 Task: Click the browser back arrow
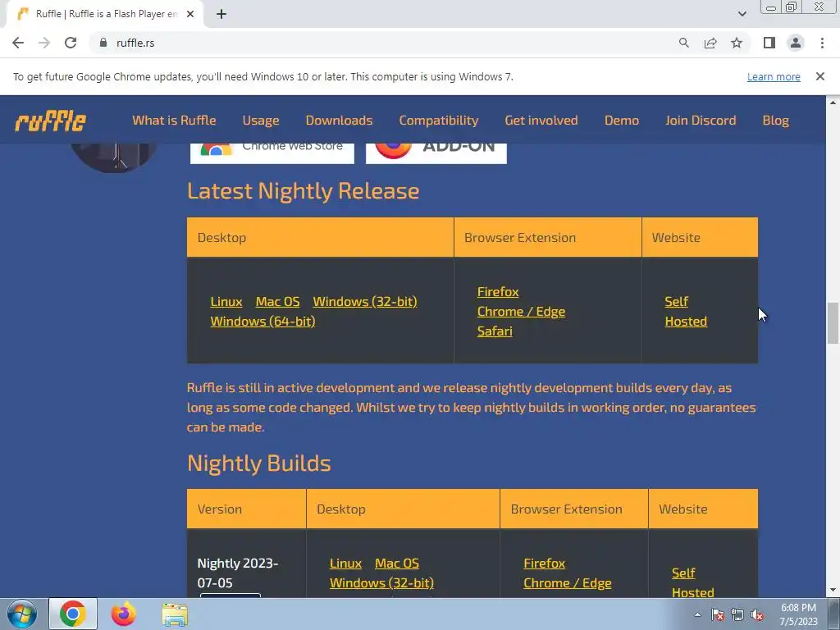pos(18,43)
